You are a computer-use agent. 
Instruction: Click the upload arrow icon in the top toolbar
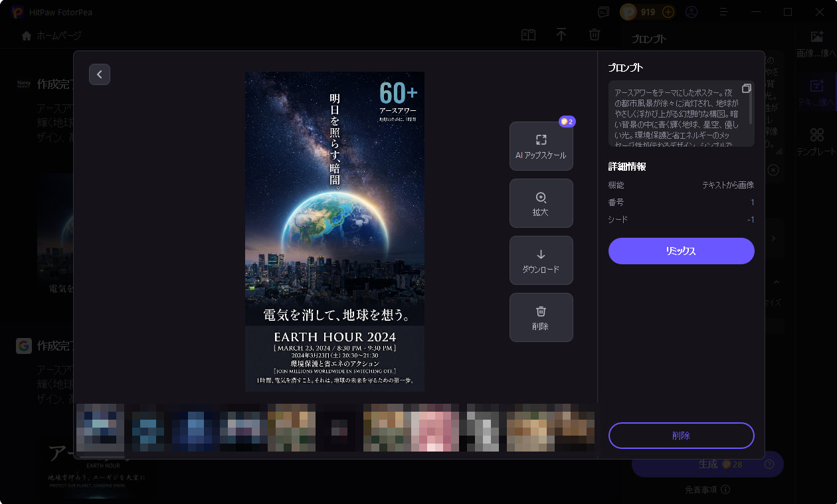pyautogui.click(x=561, y=35)
